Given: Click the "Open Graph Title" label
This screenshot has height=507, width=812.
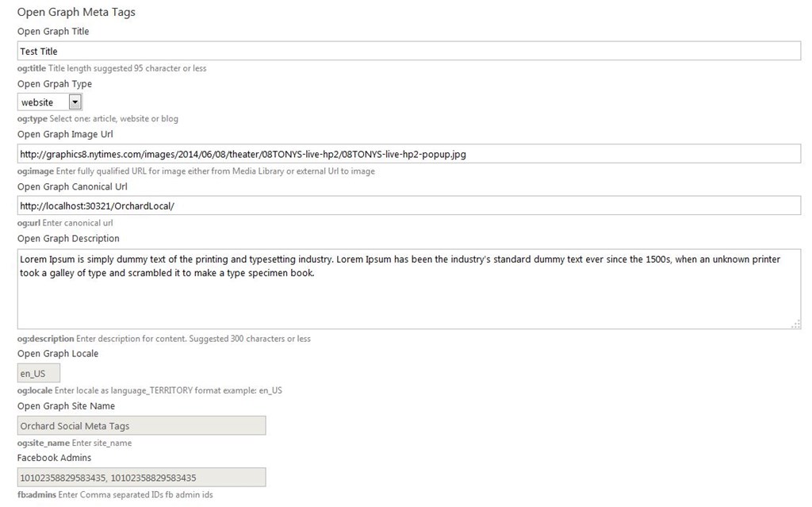Looking at the screenshot, I should pos(53,32).
